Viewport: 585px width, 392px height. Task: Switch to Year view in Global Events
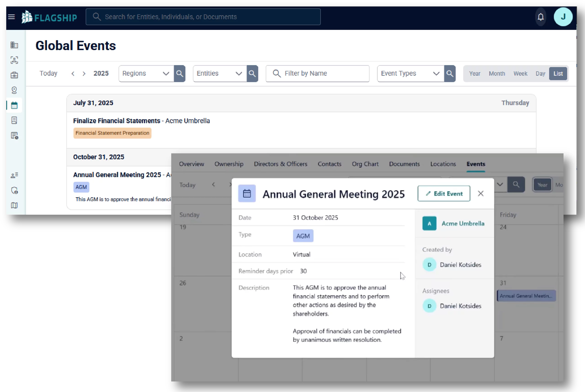pyautogui.click(x=475, y=74)
